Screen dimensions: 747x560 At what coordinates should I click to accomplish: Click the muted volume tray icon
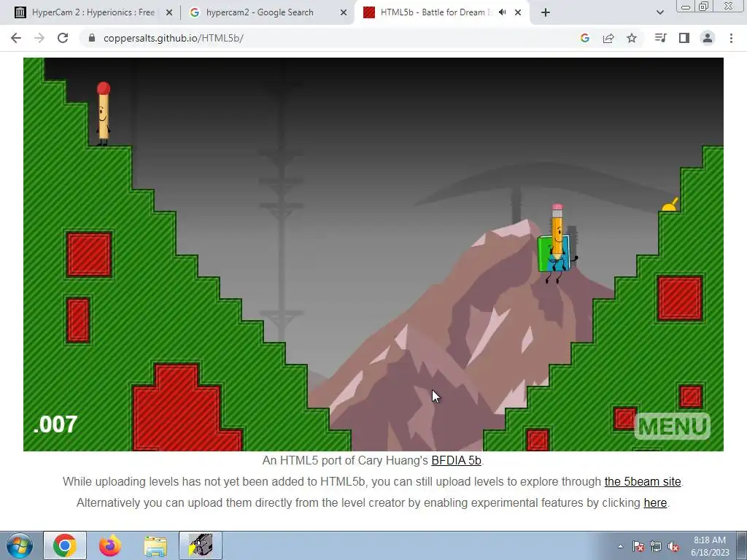[673, 547]
